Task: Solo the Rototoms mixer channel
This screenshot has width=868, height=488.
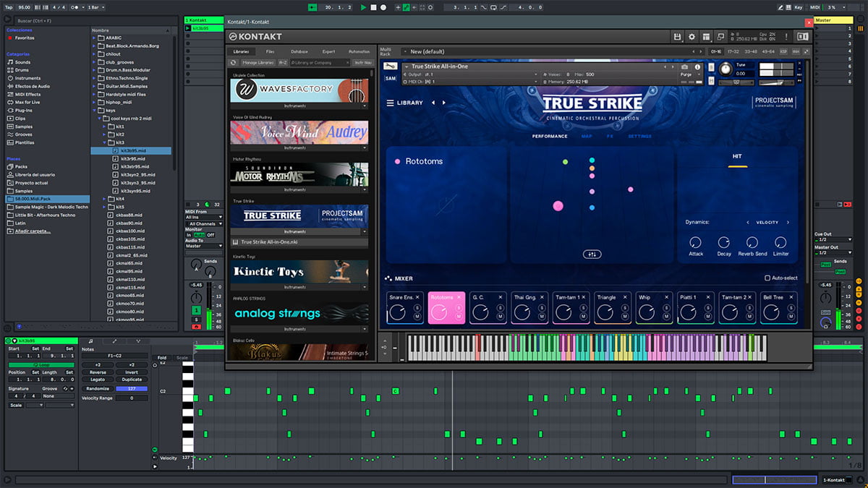Action: tap(459, 308)
